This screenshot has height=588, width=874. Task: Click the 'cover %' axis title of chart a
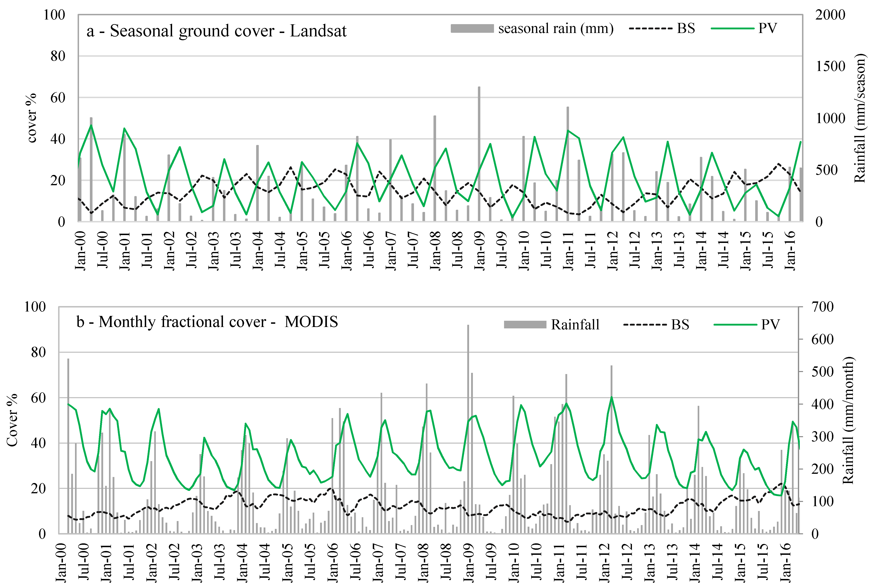click(x=32, y=118)
